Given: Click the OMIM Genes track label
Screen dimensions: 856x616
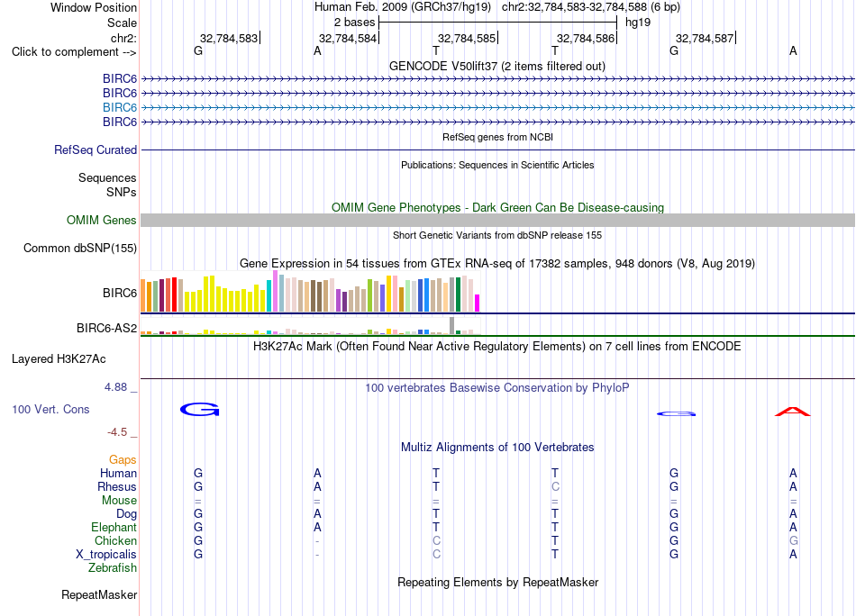Looking at the screenshot, I should click(102, 220).
